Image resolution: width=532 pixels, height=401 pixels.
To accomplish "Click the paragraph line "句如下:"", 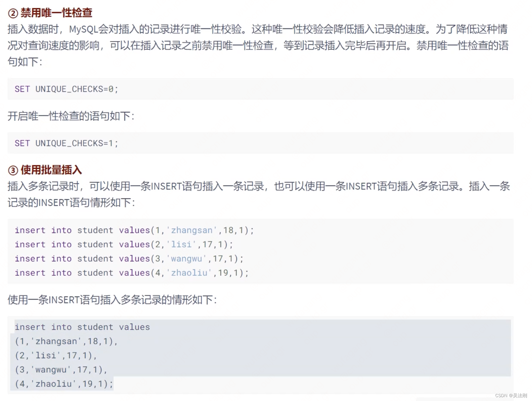I will [x=25, y=62].
